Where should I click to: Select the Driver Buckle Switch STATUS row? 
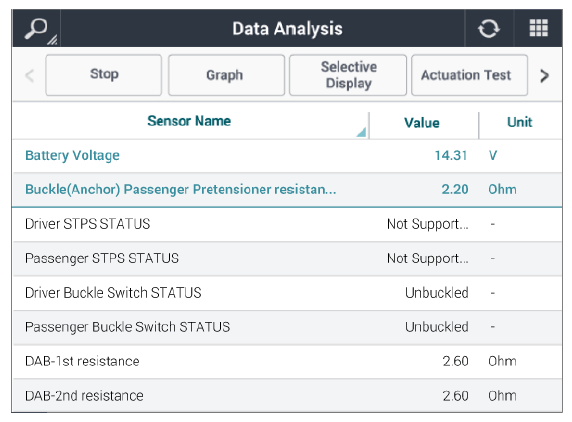point(287,293)
